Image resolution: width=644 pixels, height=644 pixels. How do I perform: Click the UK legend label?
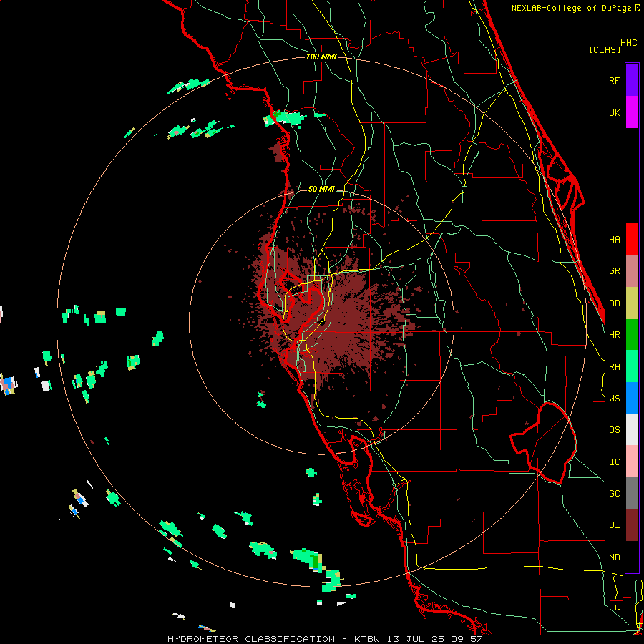coord(614,112)
